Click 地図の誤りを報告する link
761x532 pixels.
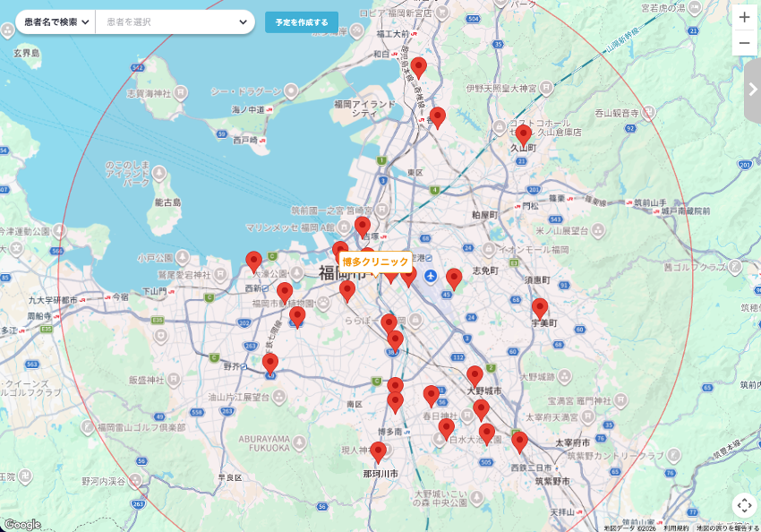[x=728, y=528]
